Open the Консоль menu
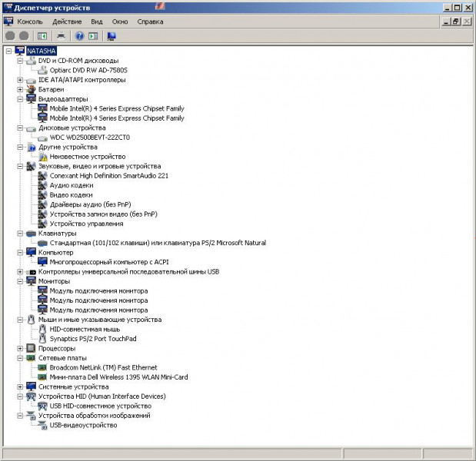Image resolution: width=476 pixels, height=461 pixels. tap(30, 22)
